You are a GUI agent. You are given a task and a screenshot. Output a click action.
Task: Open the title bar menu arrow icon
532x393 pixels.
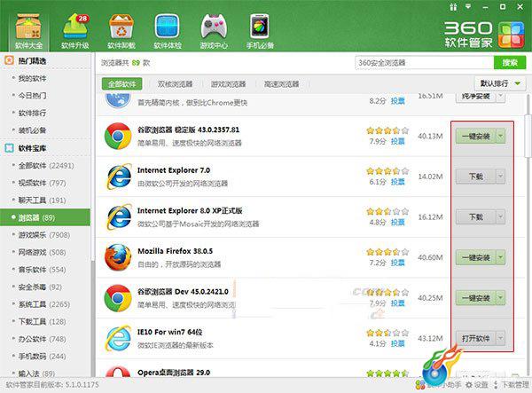(x=468, y=6)
